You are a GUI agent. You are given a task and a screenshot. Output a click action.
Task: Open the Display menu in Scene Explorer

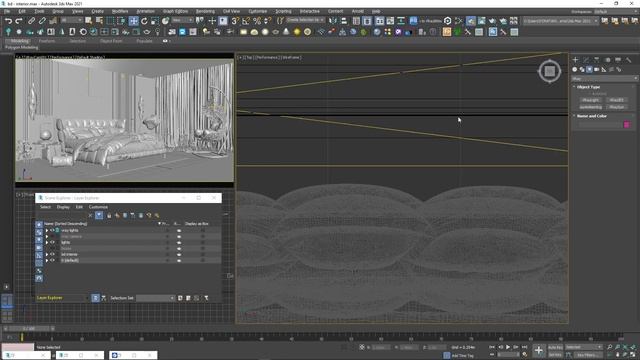coord(63,207)
